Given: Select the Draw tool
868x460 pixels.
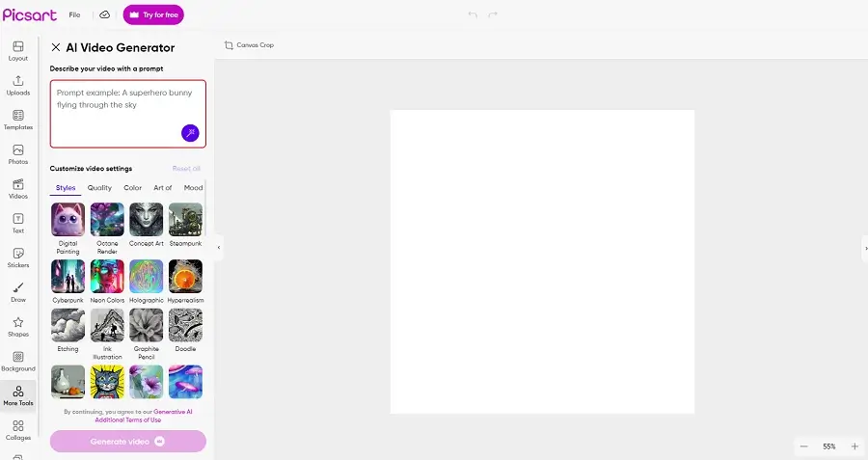Looking at the screenshot, I should click(x=18, y=293).
